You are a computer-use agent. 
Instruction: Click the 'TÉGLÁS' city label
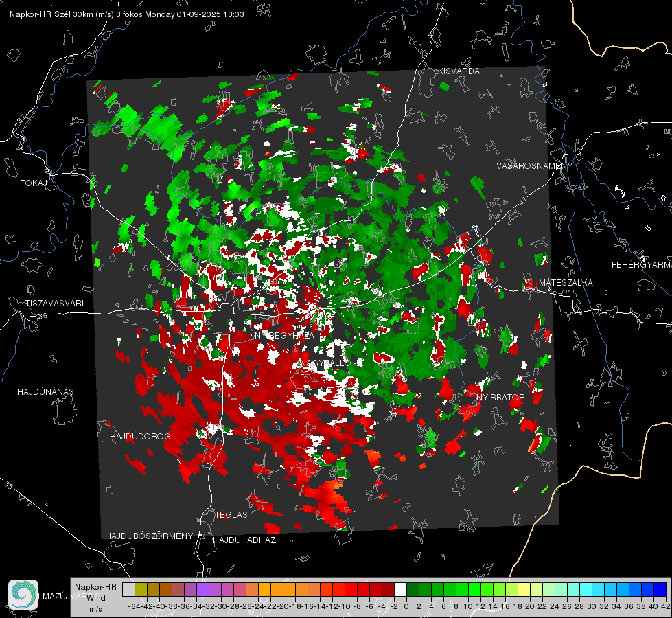[231, 515]
